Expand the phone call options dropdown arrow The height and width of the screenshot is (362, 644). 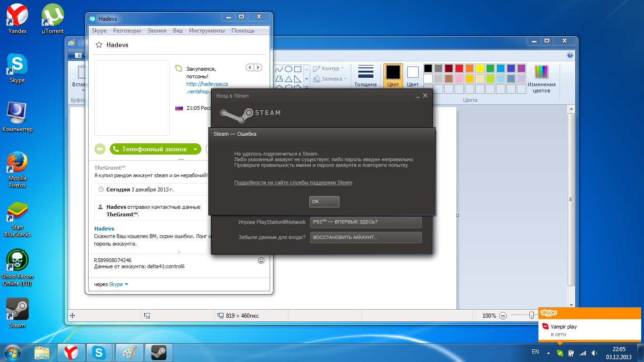pyautogui.click(x=196, y=149)
